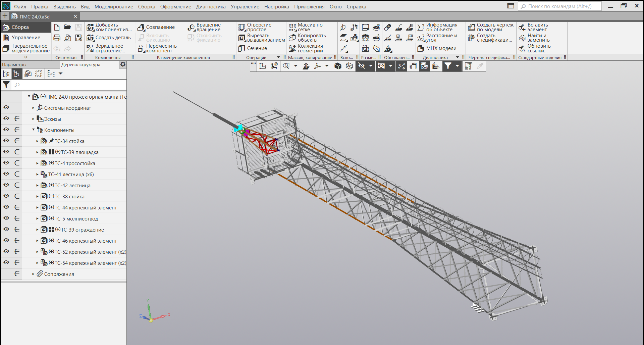Close the ПМС 24,0.a3d document tab
This screenshot has width=644, height=345.
coord(75,16)
